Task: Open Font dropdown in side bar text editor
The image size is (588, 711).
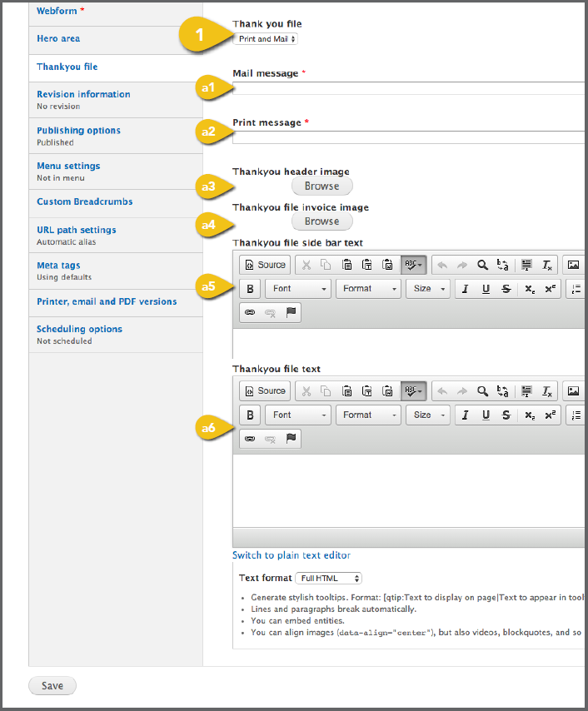Action: coord(298,289)
